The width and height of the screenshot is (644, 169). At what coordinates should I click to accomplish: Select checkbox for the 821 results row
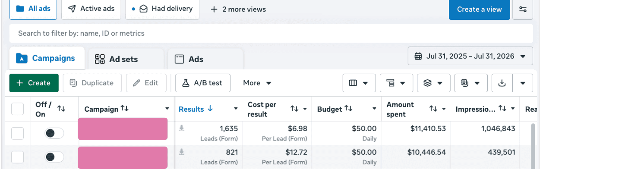pos(17,157)
